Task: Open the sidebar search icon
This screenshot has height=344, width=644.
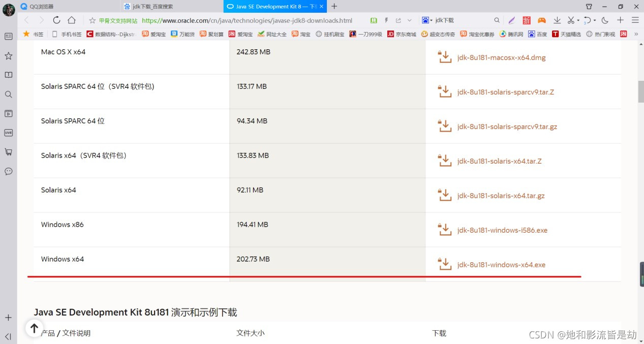Action: tap(8, 95)
